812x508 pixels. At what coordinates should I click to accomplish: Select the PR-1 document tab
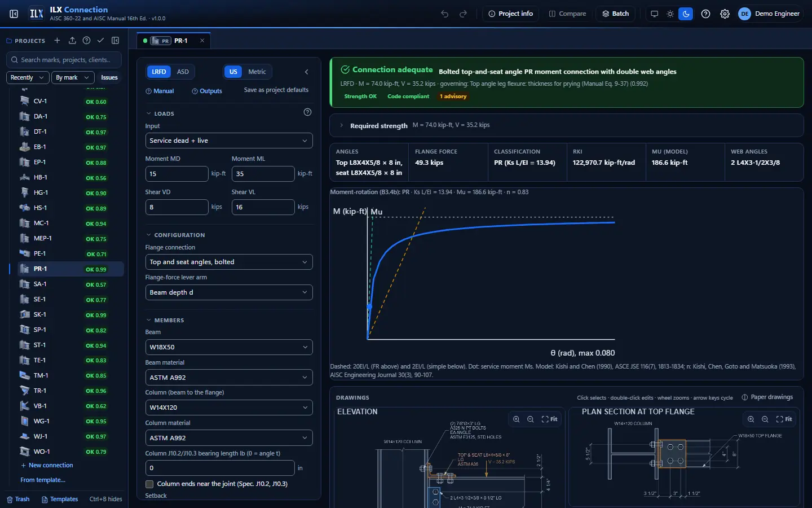[174, 41]
